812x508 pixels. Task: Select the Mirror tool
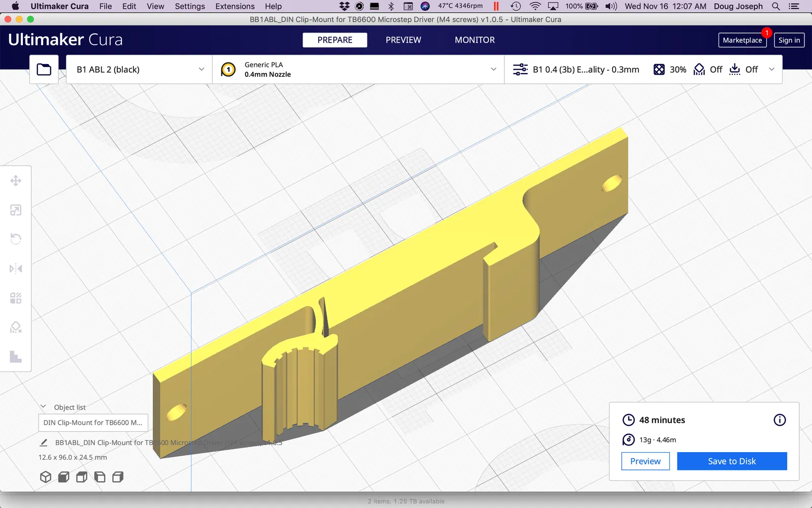pos(16,268)
